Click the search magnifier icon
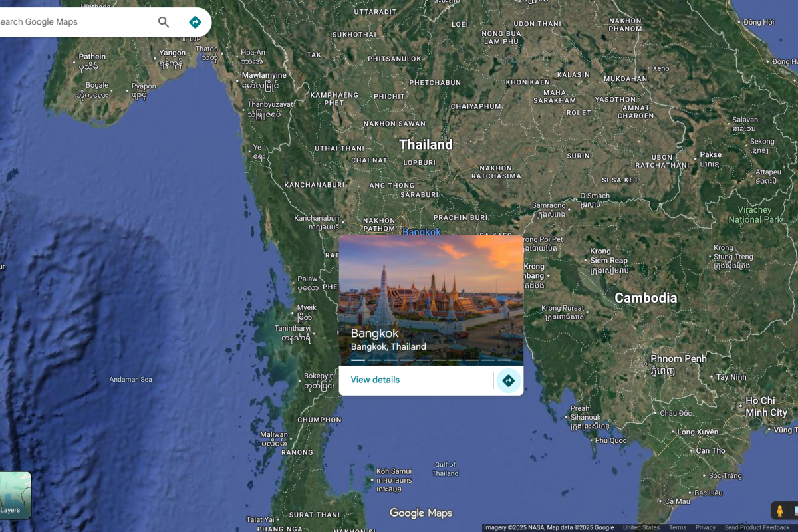 (x=164, y=22)
